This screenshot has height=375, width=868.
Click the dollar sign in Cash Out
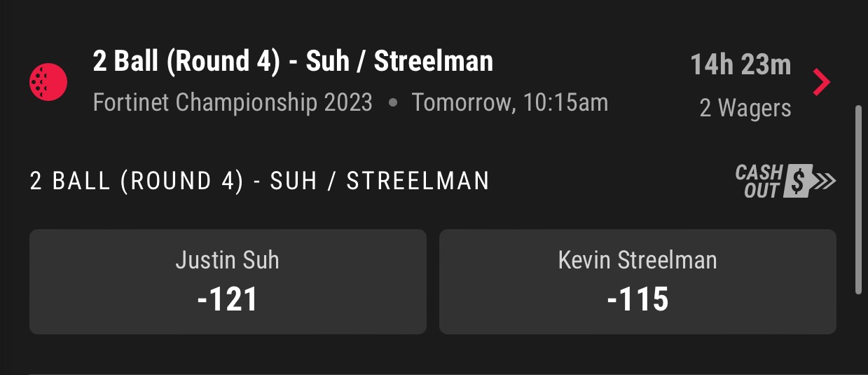tap(797, 181)
